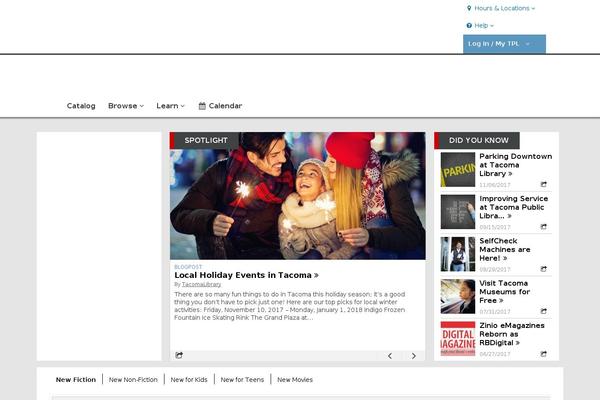Share the Parking Downtown post
The width and height of the screenshot is (600, 400).
click(x=543, y=184)
